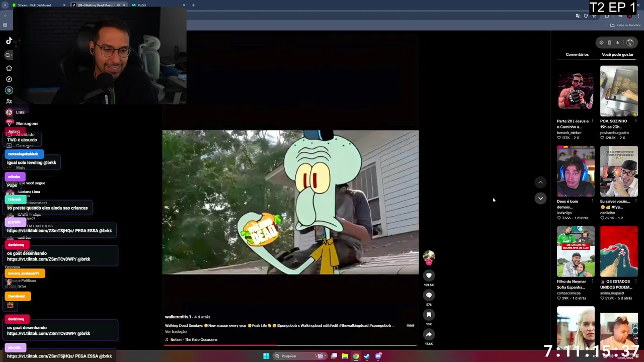Open 'POV. SOZINHO 19h as 23h' thumbnail
Viewport: 644px width, 362px height.
click(619, 91)
